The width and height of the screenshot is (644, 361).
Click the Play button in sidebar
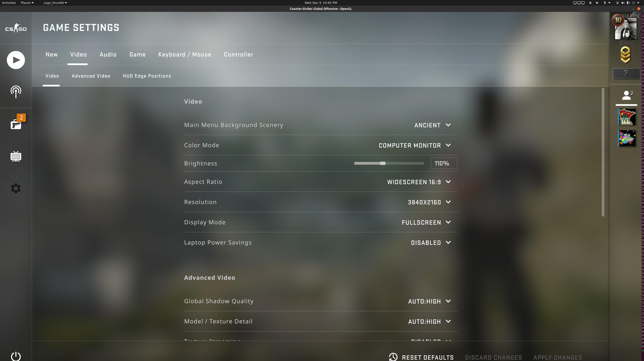point(16,60)
